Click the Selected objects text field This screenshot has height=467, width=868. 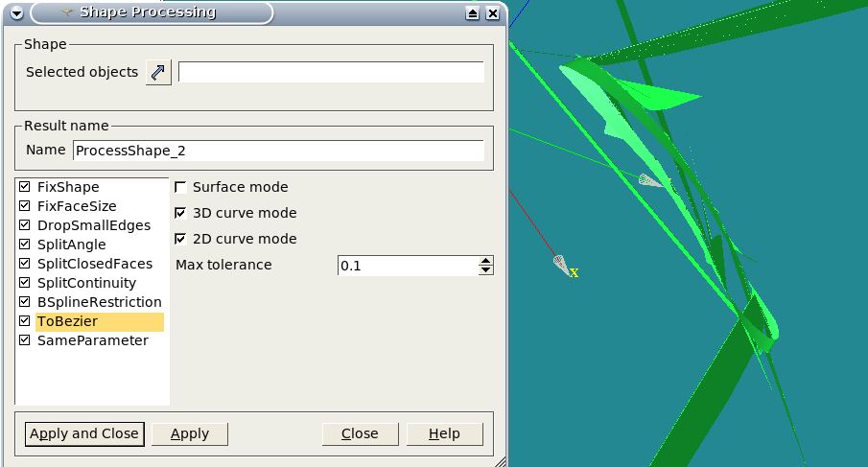331,73
